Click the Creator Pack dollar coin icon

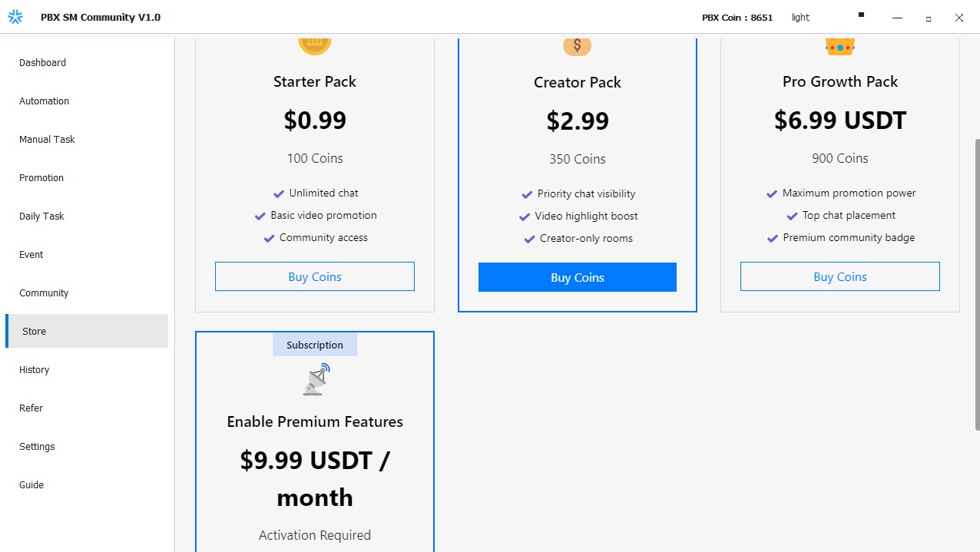[x=577, y=45]
